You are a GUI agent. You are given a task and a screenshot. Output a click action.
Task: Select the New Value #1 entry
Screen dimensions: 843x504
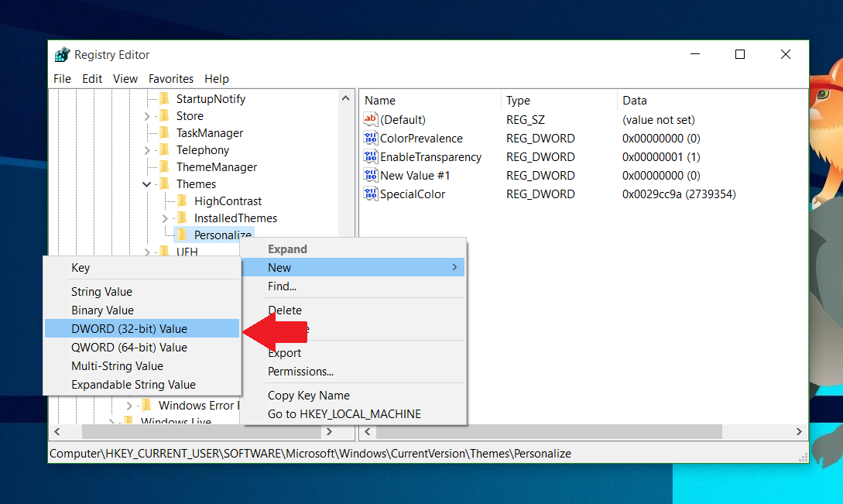[414, 175]
